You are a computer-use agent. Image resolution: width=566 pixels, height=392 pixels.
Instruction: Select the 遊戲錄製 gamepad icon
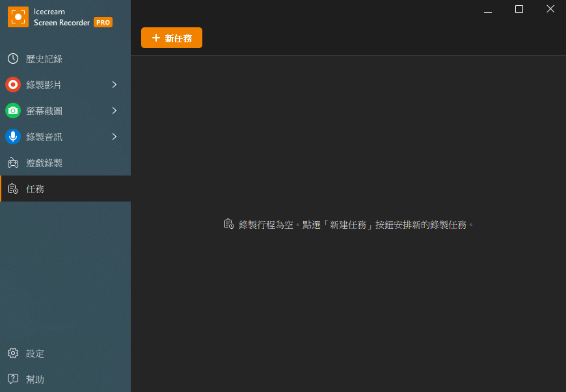click(x=13, y=163)
